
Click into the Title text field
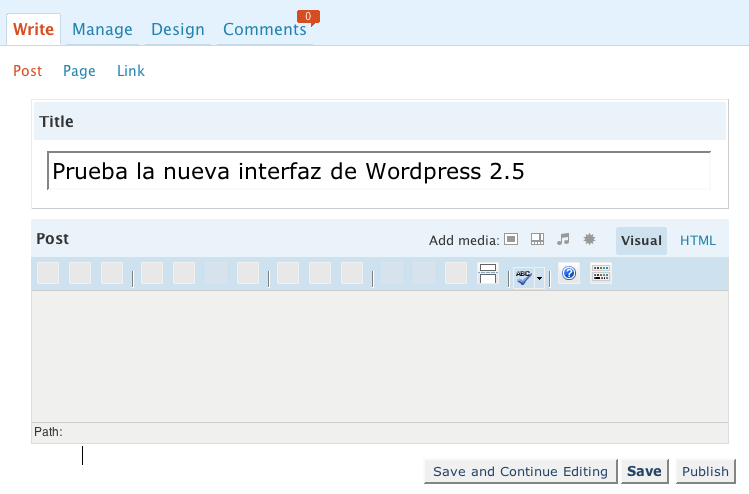click(379, 171)
